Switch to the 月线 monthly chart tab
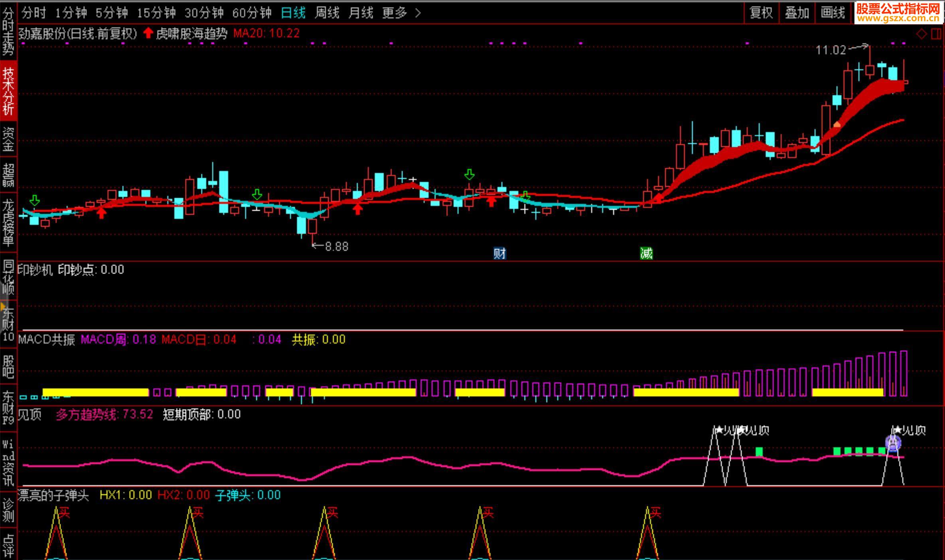The image size is (945, 560). 361,13
